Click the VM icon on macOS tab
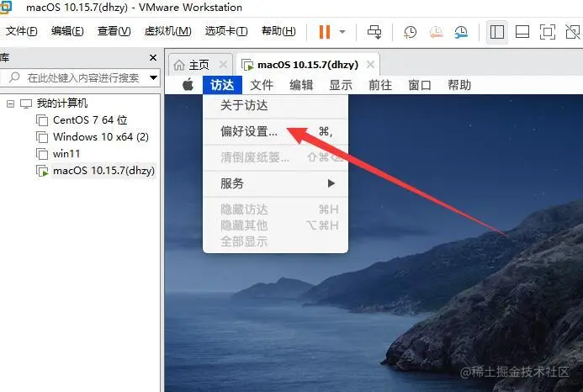 click(x=247, y=65)
